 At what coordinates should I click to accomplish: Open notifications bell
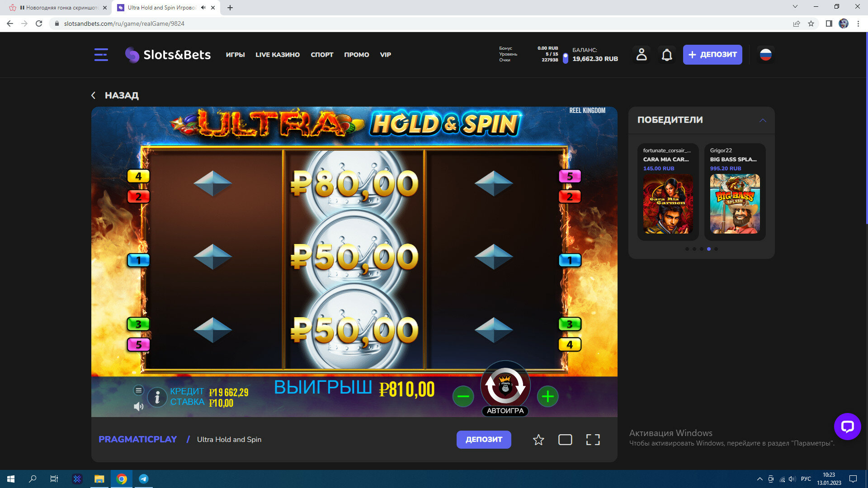click(667, 55)
